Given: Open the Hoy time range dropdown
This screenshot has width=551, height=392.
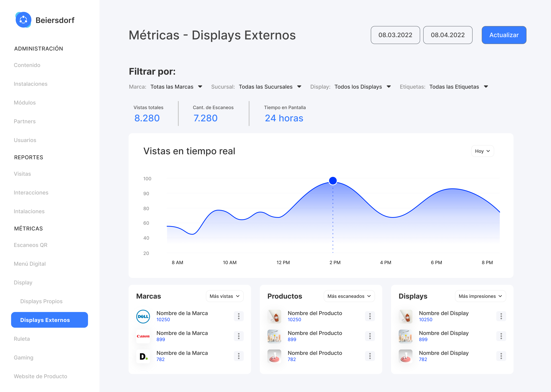Looking at the screenshot, I should [x=483, y=151].
